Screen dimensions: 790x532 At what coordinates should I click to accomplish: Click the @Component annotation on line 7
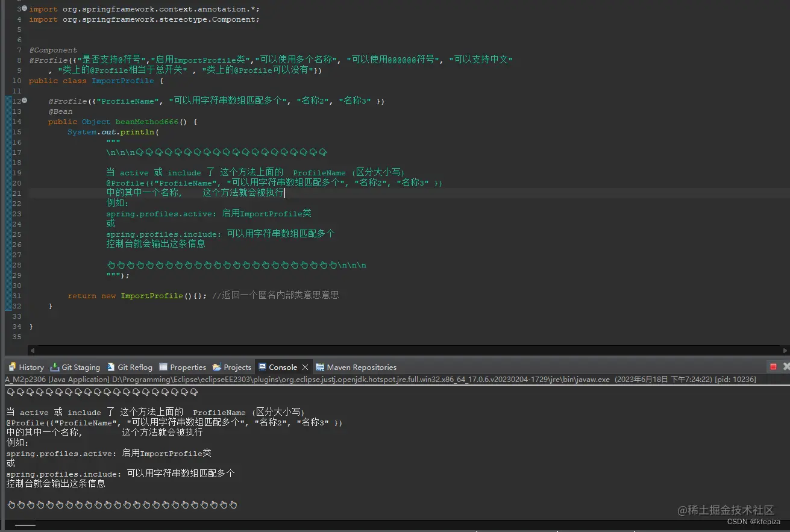53,50
